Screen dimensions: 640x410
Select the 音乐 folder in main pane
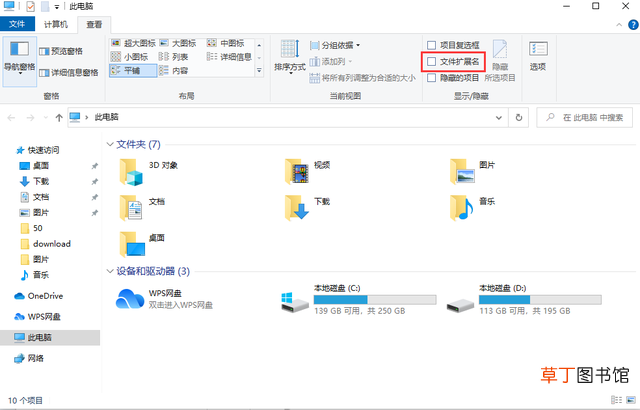pos(473,208)
